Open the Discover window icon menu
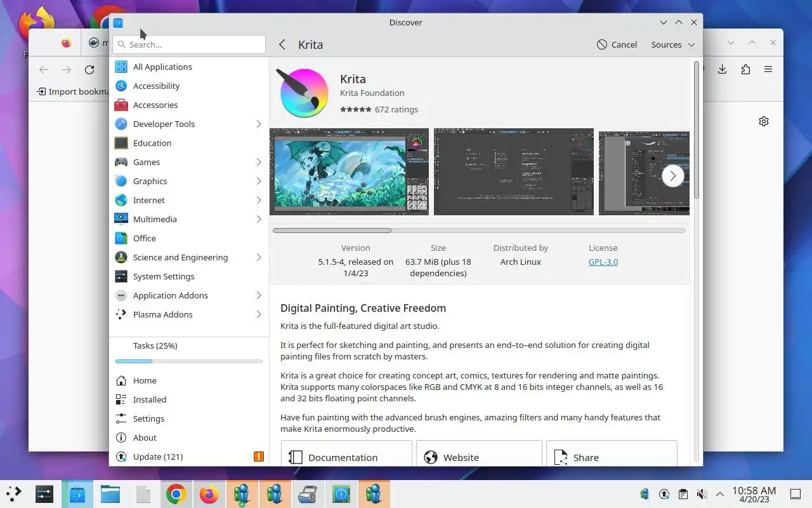Viewport: 812px width, 508px height. pos(118,23)
